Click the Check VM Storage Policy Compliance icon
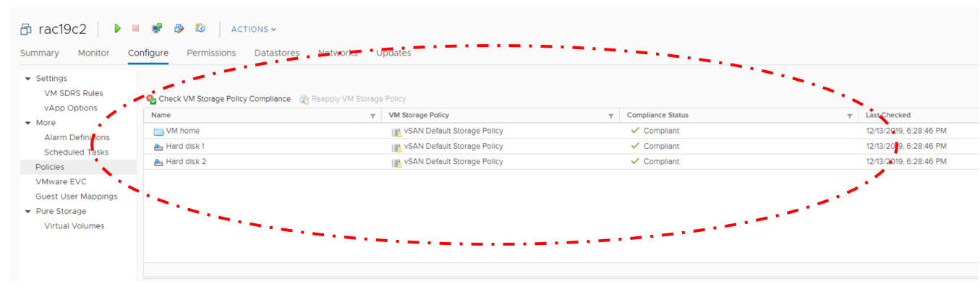 tap(151, 99)
